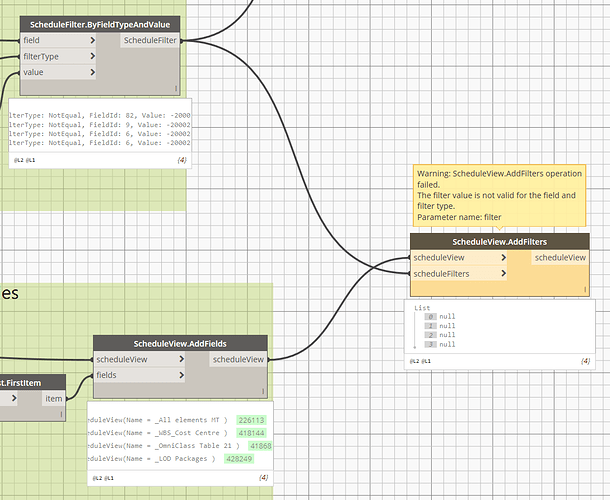Click the field input chevron on ScheduleFilter node
The width and height of the screenshot is (610, 500).
point(93,40)
